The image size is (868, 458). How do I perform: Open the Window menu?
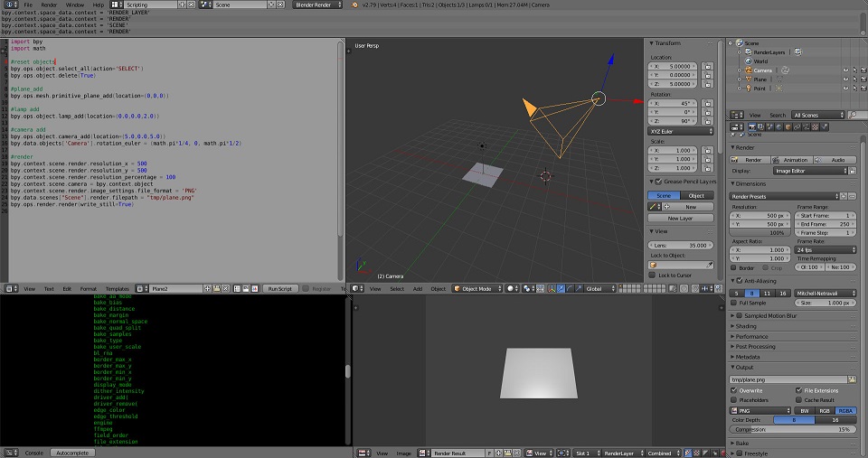[75, 5]
